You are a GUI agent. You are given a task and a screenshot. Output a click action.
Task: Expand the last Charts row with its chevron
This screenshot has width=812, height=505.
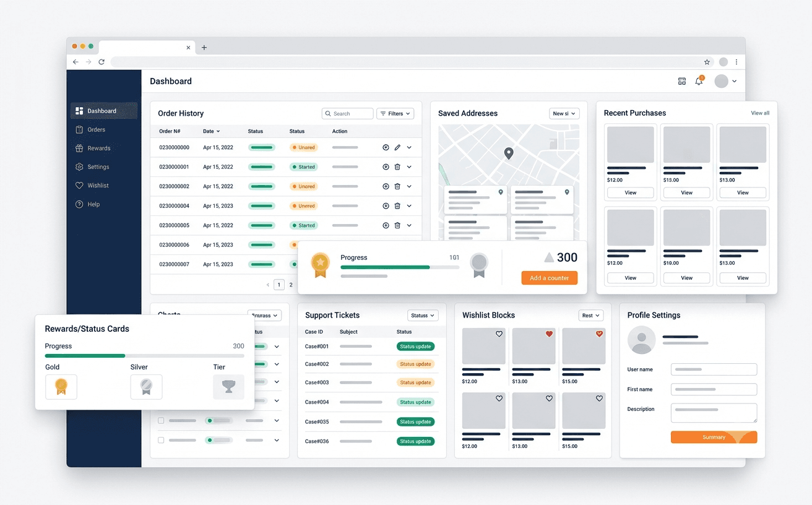tap(277, 440)
